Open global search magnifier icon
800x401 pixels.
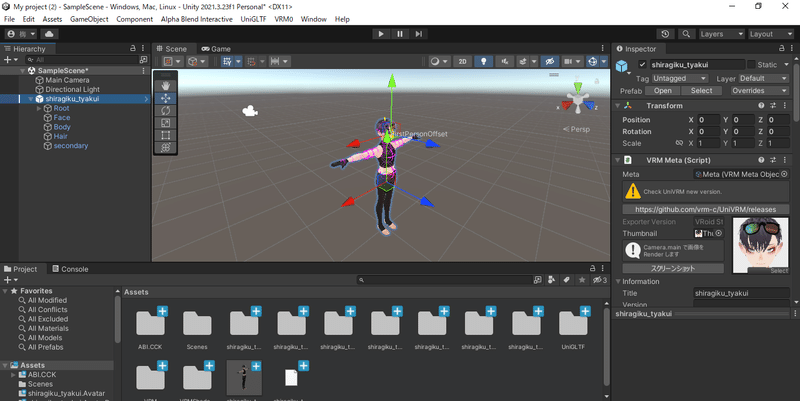coord(686,34)
